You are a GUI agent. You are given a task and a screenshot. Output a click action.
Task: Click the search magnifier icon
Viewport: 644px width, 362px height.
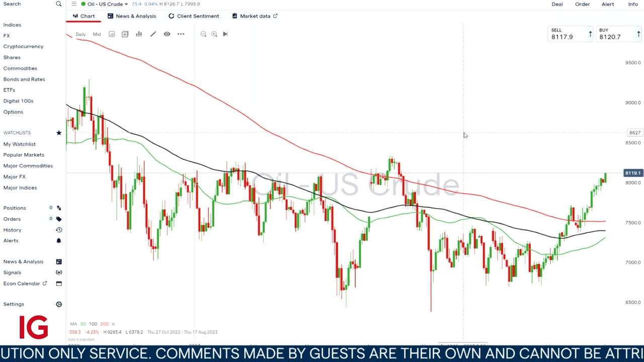58,4
